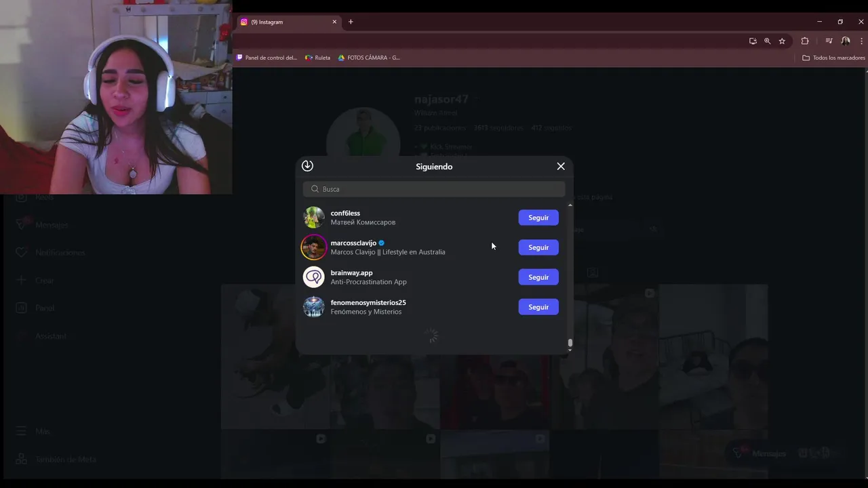
Task: Open conf6less profile picture
Action: [x=313, y=218]
